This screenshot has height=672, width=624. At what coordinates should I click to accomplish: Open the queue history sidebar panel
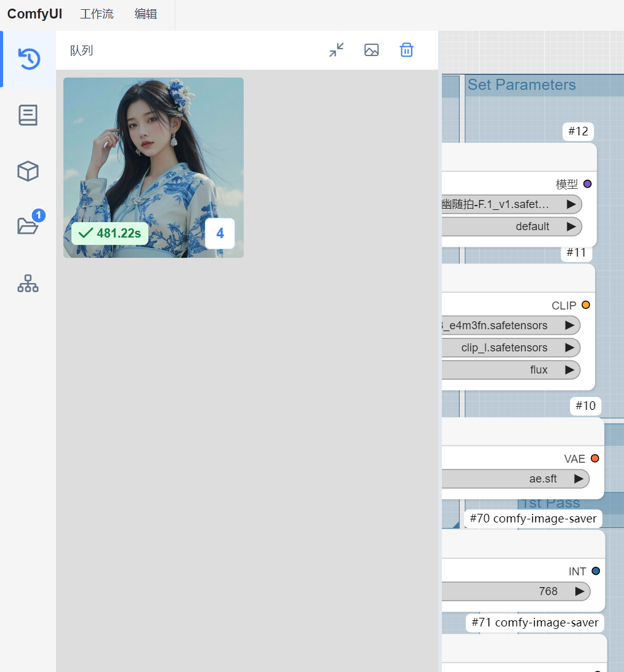[28, 59]
